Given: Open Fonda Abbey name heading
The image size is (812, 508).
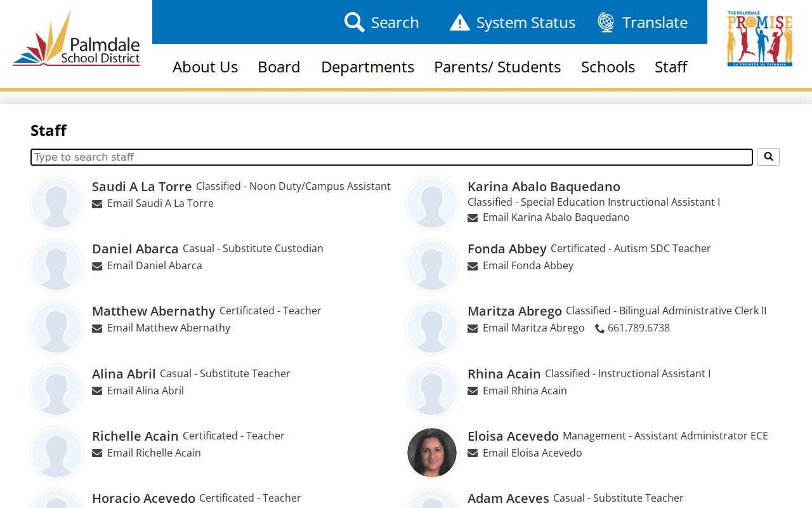Looking at the screenshot, I should point(507,249).
